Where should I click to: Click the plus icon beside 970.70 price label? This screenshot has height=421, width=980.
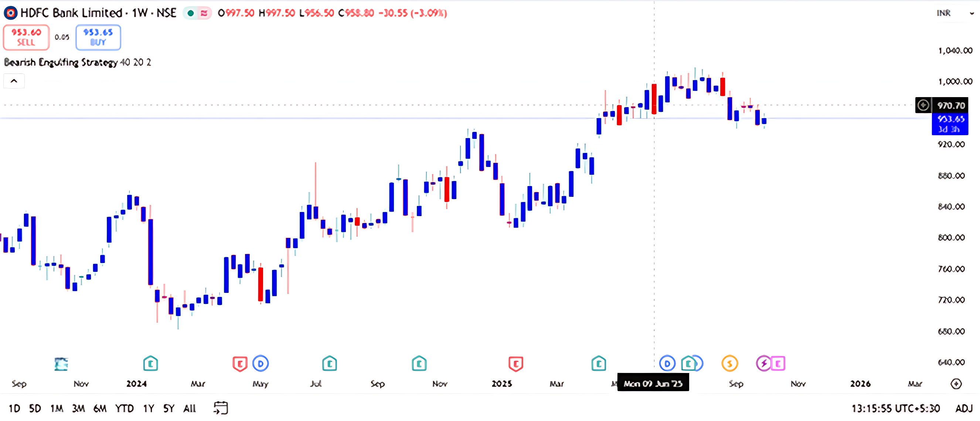(923, 105)
